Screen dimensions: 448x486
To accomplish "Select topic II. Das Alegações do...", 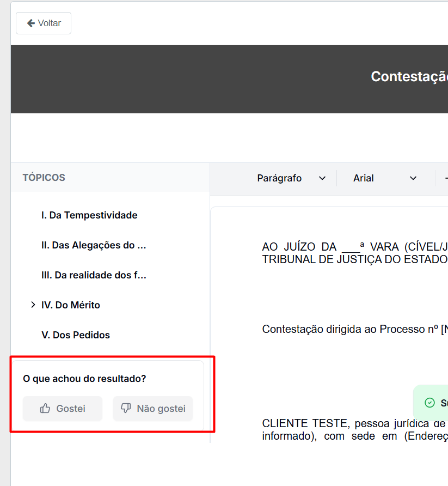I will [x=94, y=245].
